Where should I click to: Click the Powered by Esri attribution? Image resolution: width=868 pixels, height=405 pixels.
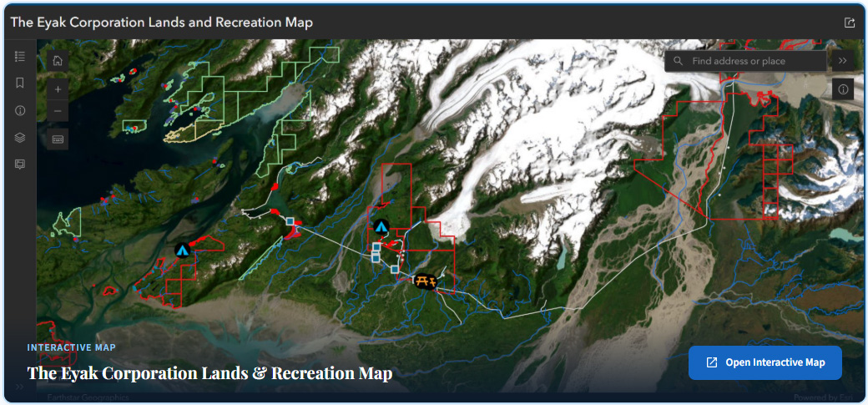coord(825,397)
